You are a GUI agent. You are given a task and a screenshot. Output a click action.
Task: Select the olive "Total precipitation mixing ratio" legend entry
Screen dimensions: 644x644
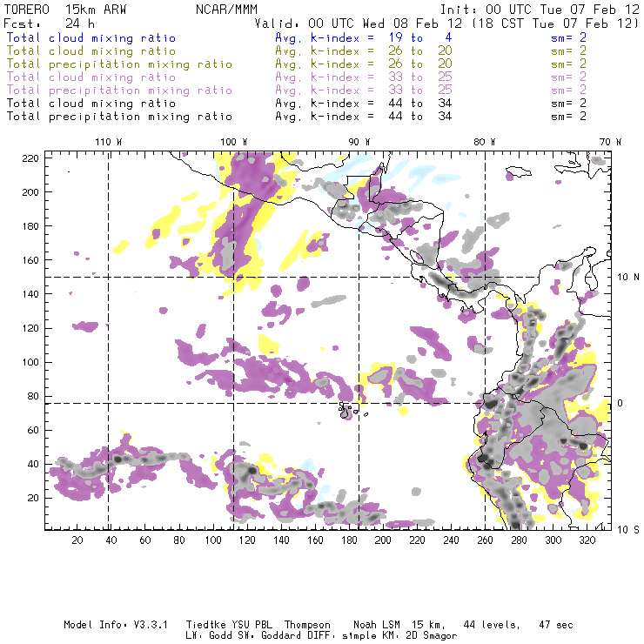119,64
